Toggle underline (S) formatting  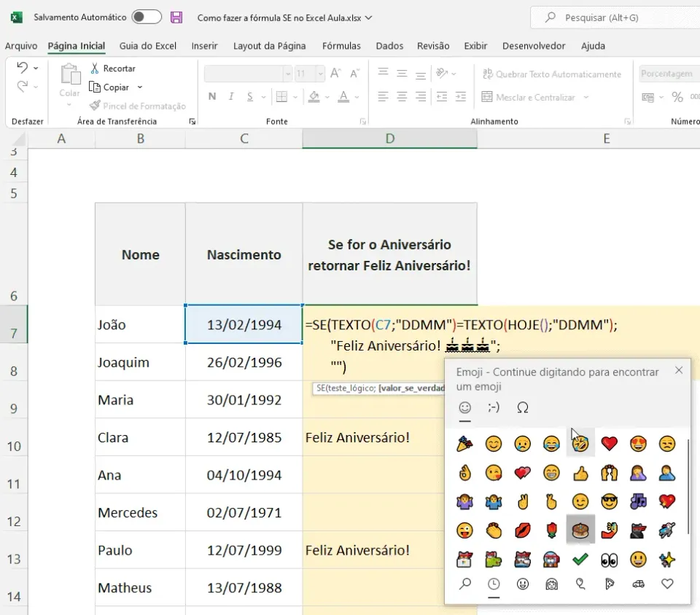click(x=249, y=97)
